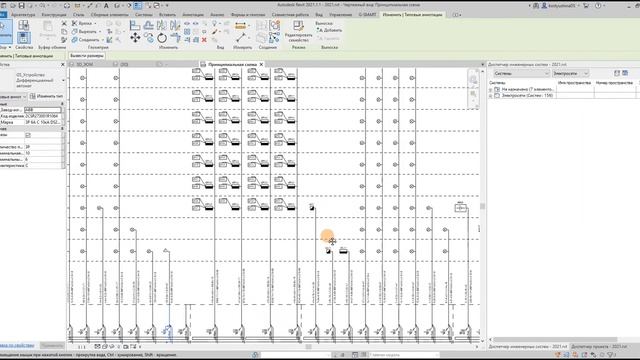Image resolution: width=640 pixels, height=360 pixels.
Task: Switch to the Manage ribbon tab
Action: click(x=340, y=15)
